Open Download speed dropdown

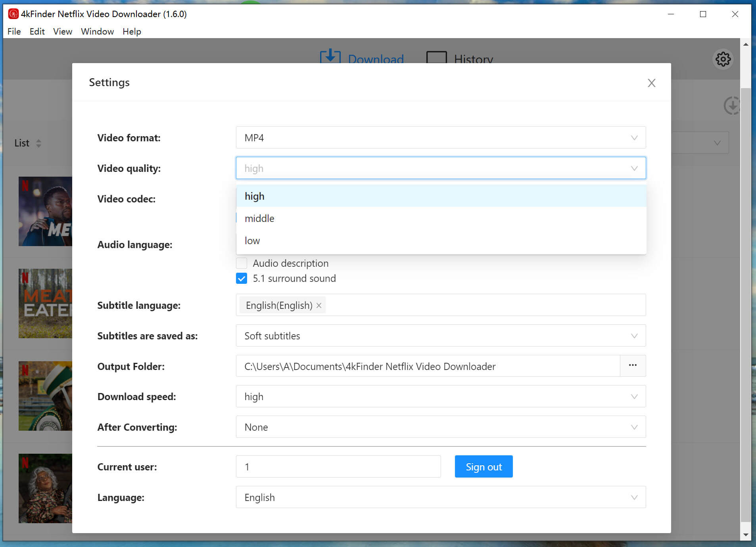[441, 397]
